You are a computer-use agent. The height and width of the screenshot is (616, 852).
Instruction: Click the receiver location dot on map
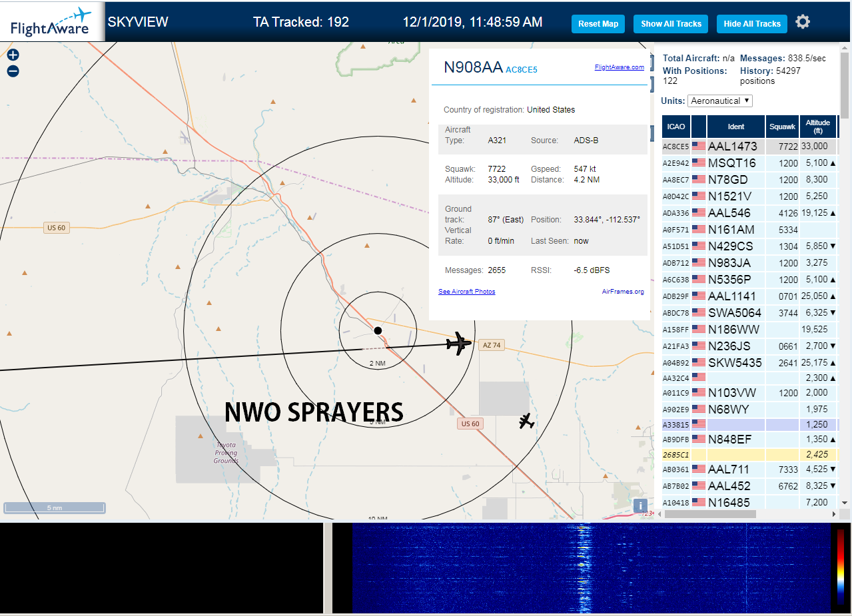point(378,330)
